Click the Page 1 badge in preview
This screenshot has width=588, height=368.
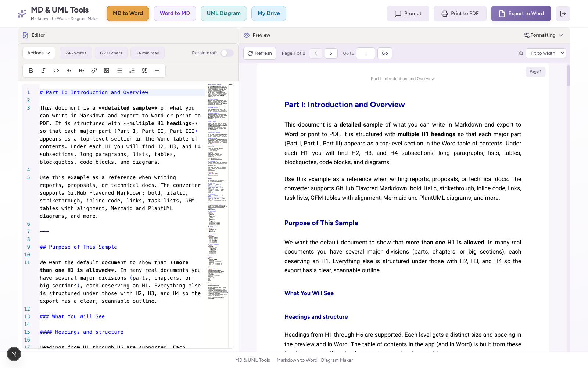click(x=535, y=72)
